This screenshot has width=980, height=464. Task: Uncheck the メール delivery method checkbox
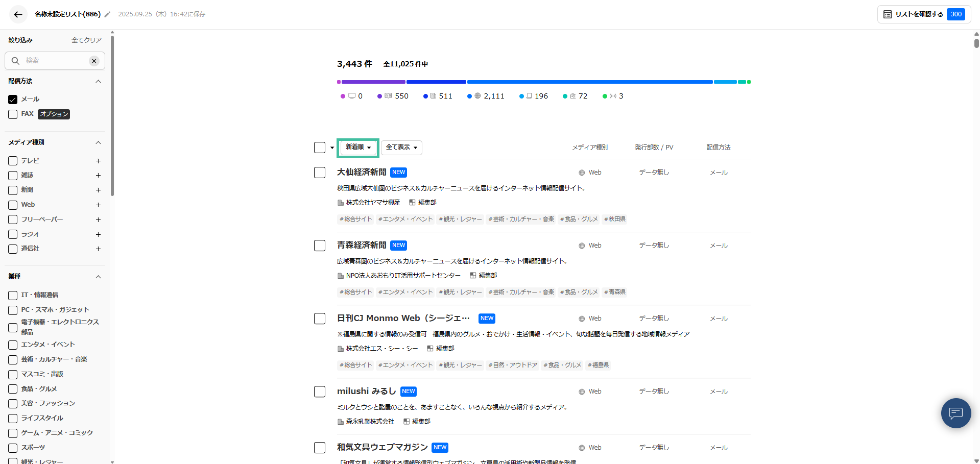point(13,99)
